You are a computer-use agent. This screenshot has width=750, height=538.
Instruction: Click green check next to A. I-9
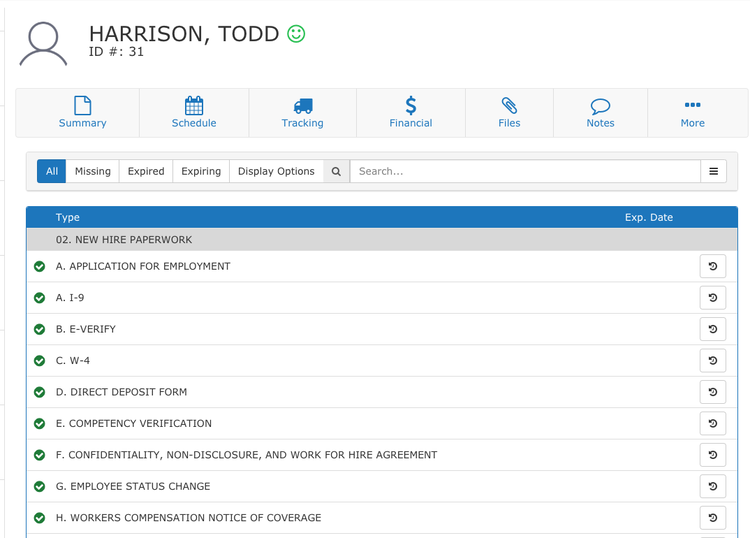40,298
